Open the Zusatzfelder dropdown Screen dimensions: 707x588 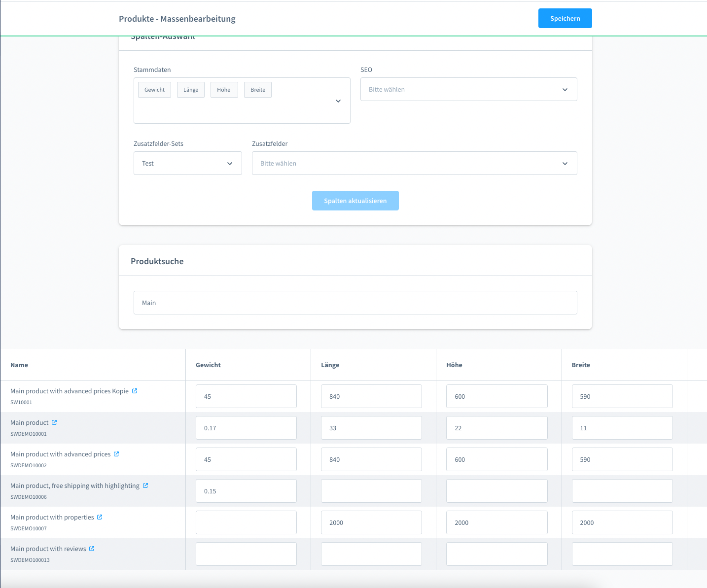click(414, 163)
